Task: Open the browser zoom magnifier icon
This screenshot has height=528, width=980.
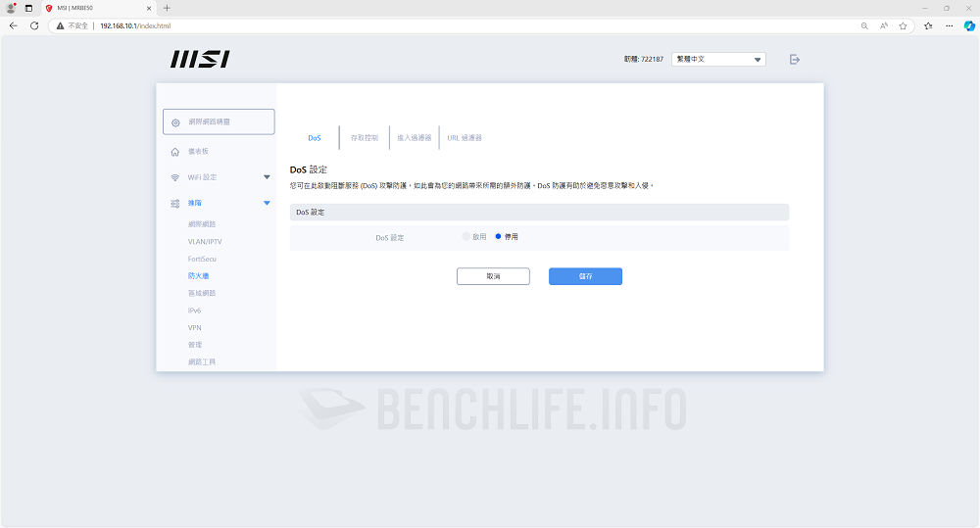Action: pyautogui.click(x=864, y=25)
